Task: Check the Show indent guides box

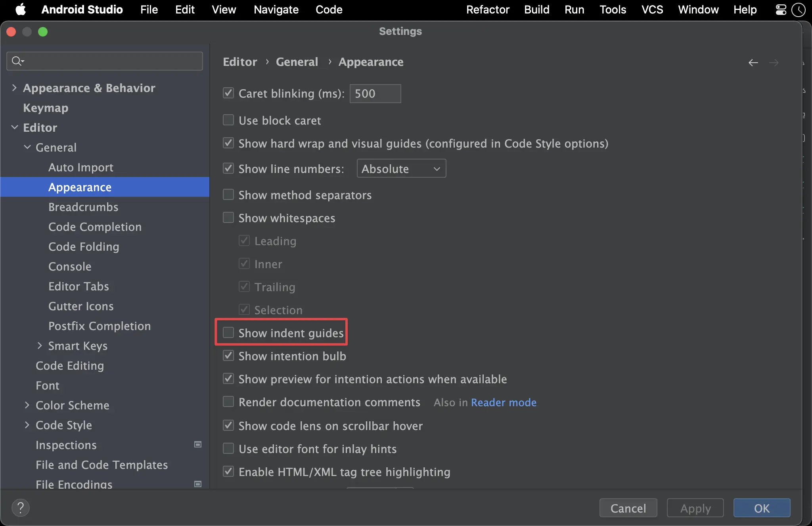Action: pyautogui.click(x=228, y=333)
